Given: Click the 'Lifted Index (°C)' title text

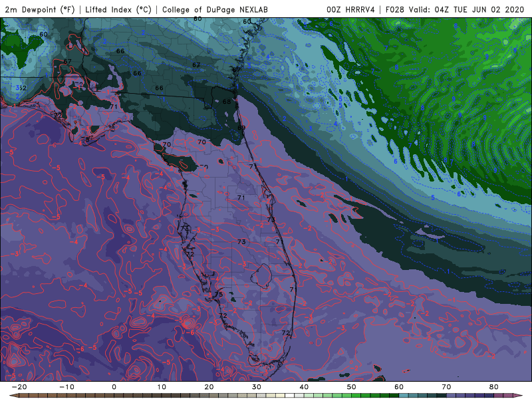Looking at the screenshot, I should click(x=118, y=9).
